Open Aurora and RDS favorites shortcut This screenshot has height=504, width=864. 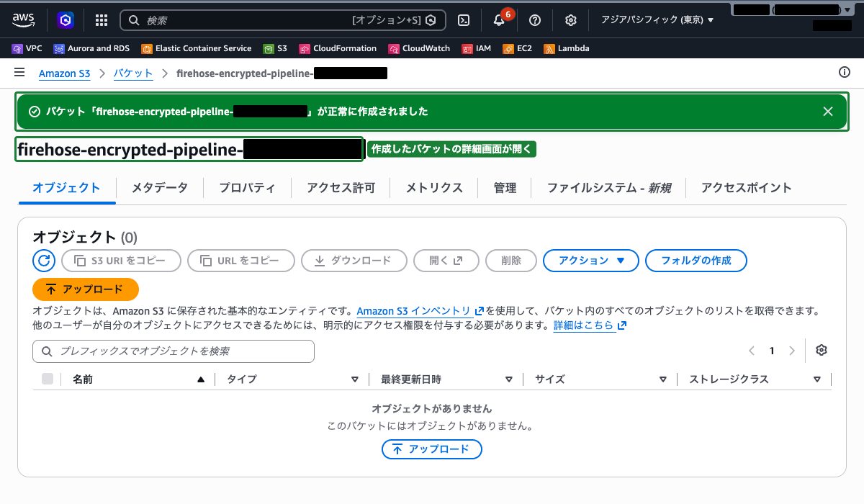coord(92,48)
